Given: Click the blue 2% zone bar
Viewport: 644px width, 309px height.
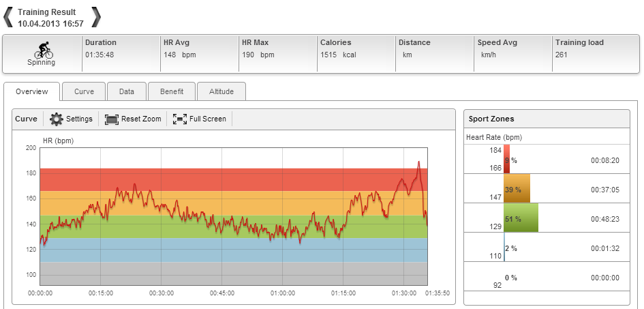Looking at the screenshot, I should pos(505,248).
